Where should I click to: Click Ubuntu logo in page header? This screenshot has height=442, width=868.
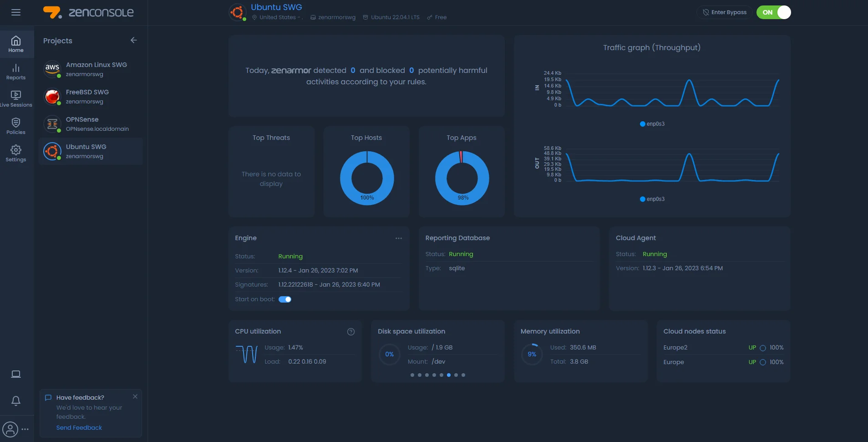pyautogui.click(x=237, y=12)
